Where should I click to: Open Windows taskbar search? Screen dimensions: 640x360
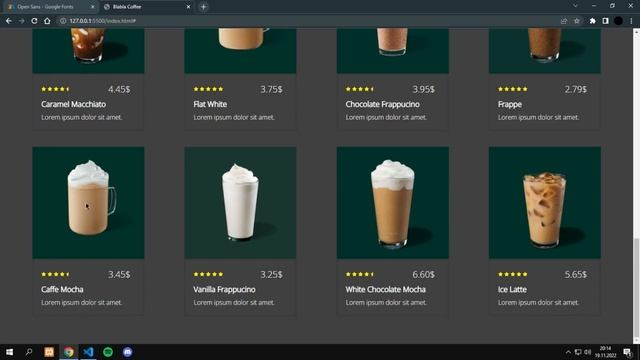point(29,352)
